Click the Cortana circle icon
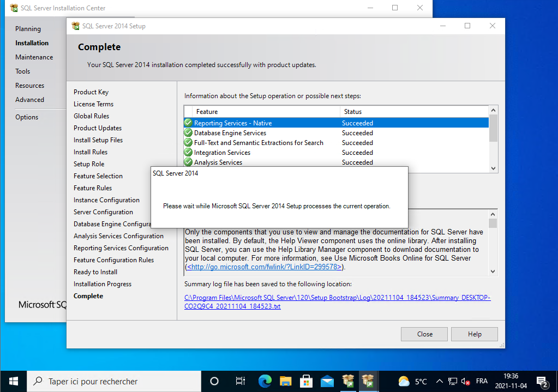 tap(214, 381)
